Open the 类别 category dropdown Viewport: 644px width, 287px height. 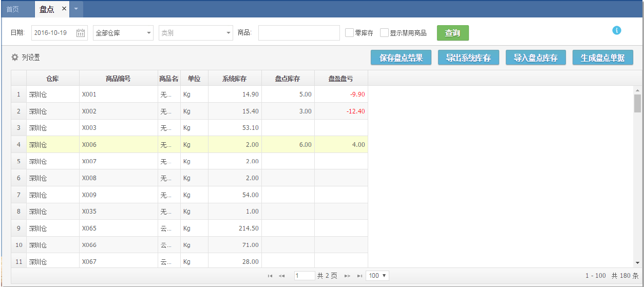196,33
